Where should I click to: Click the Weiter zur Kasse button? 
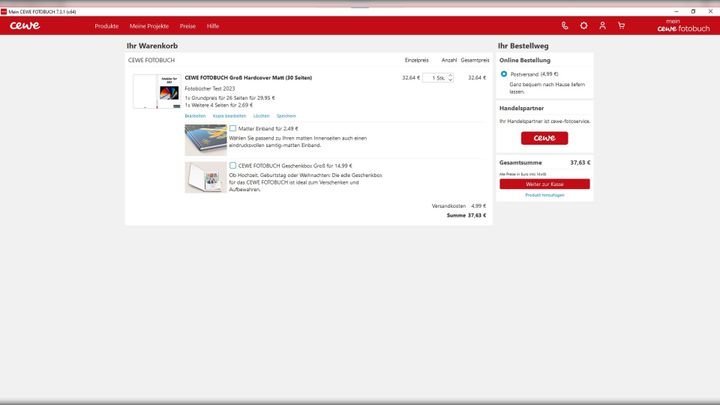pos(545,184)
